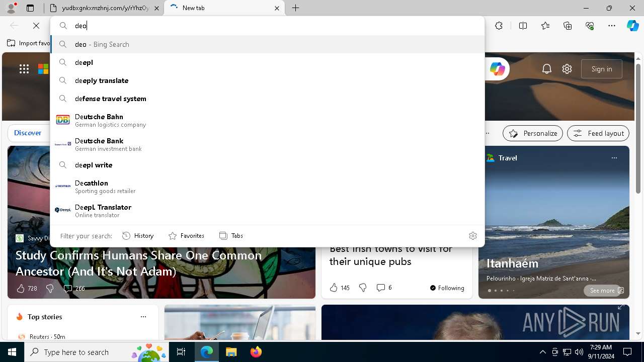644x362 pixels.
Task: Open the feed categories ellipsis menu
Action: pos(487,133)
